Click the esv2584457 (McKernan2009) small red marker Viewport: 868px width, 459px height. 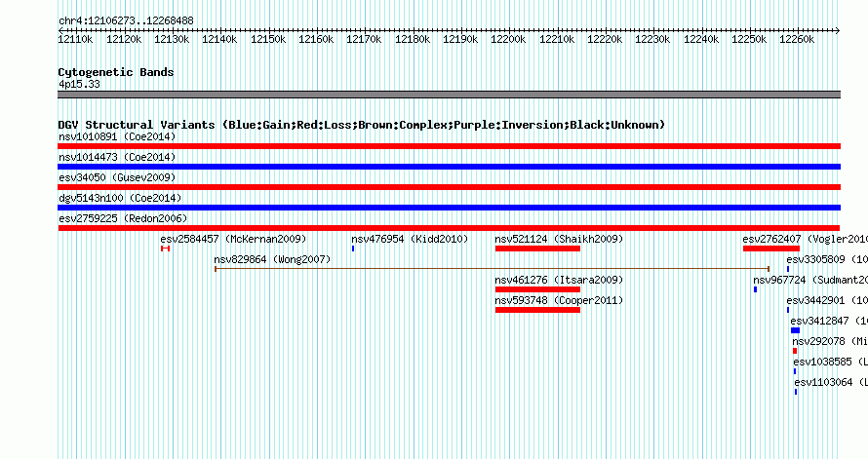click(x=165, y=249)
